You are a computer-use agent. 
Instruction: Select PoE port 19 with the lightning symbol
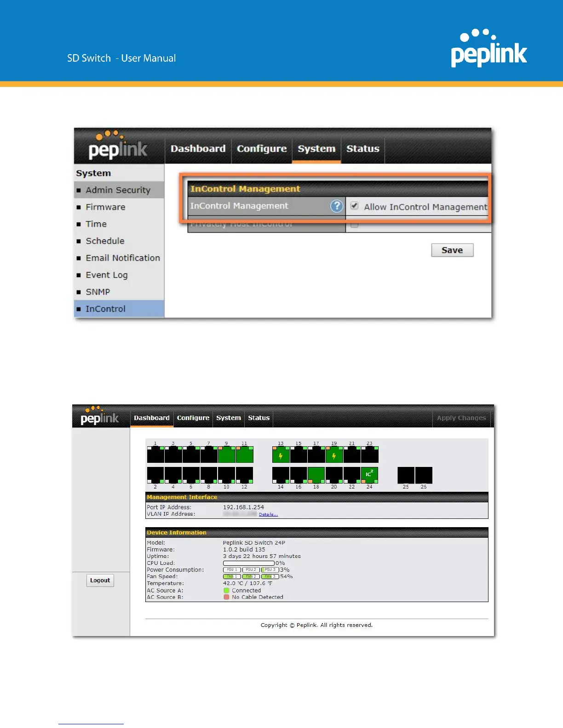coord(334,454)
